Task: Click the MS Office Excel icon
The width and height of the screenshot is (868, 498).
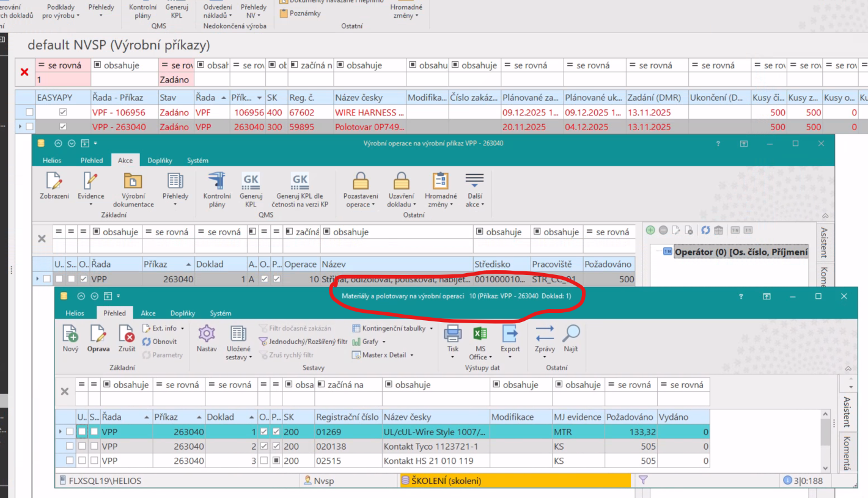Action: tap(480, 334)
